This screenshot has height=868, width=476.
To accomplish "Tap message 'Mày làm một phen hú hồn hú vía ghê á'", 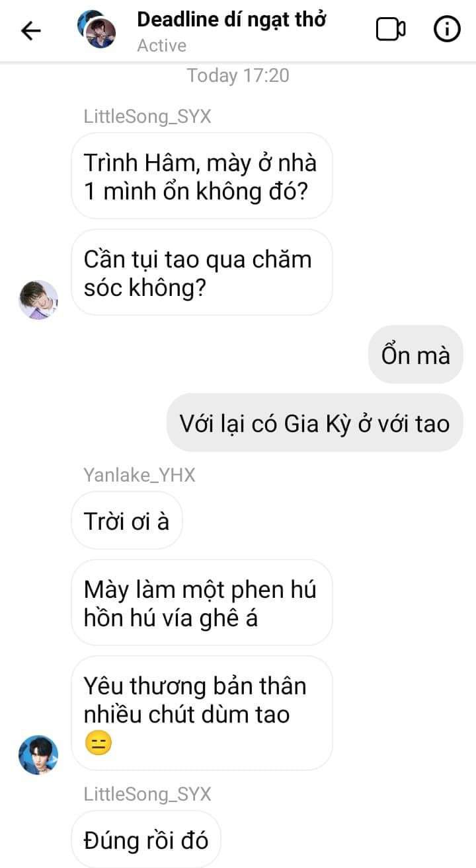I will pyautogui.click(x=202, y=602).
